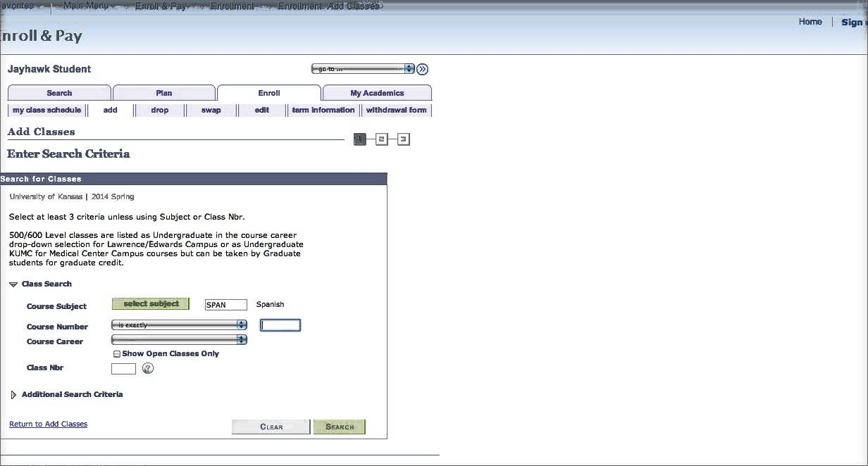Click 'University of Kansas | 2014 Spring' text
Viewport: 868px width, 466px height.
click(72, 196)
